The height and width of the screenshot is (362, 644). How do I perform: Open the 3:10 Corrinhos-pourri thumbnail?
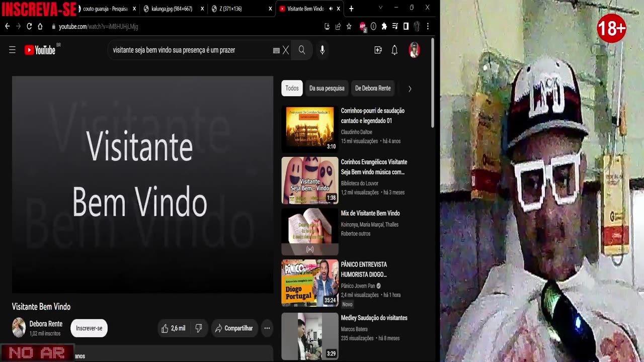point(310,128)
